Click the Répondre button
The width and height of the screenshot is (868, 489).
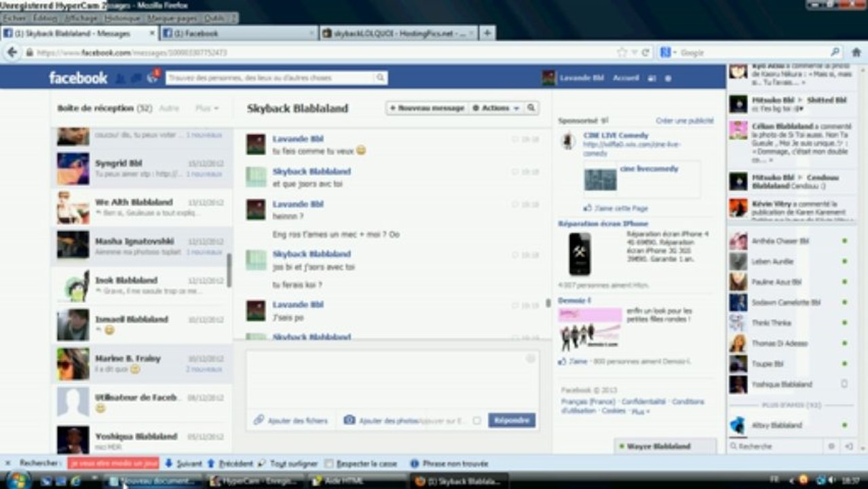512,420
